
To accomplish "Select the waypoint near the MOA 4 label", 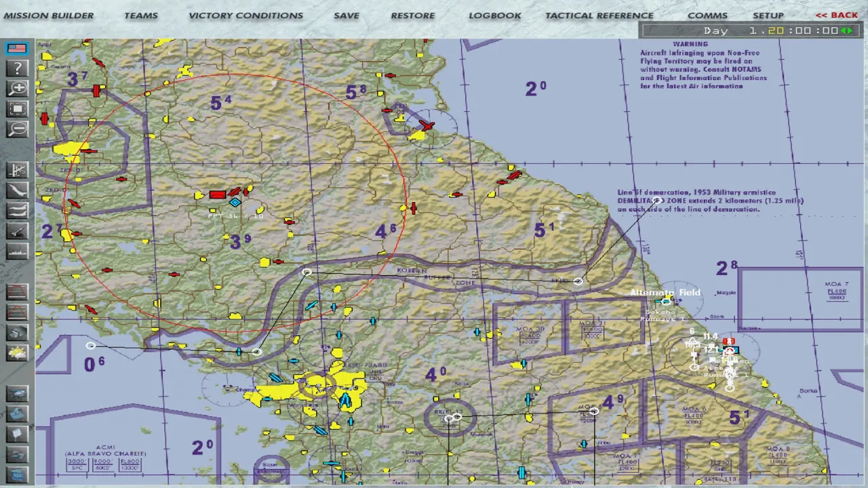I will [x=594, y=411].
